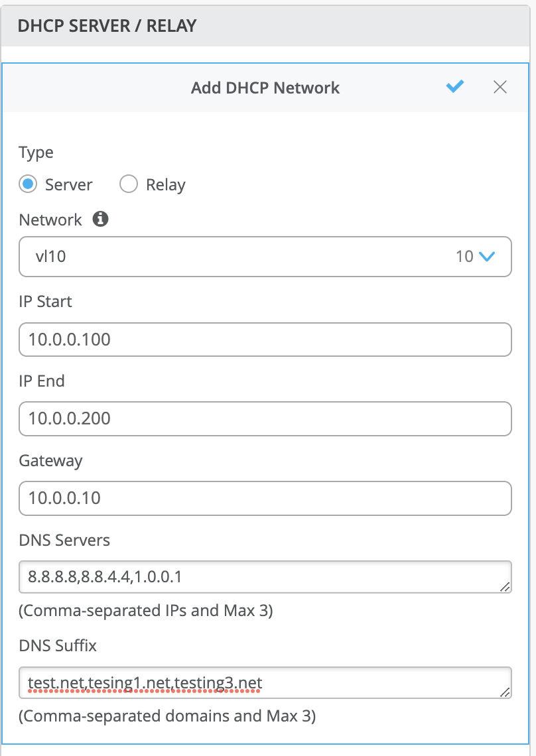This screenshot has width=536, height=756.
Task: Click the VLAN ID 10 in Network field
Action: (x=464, y=257)
